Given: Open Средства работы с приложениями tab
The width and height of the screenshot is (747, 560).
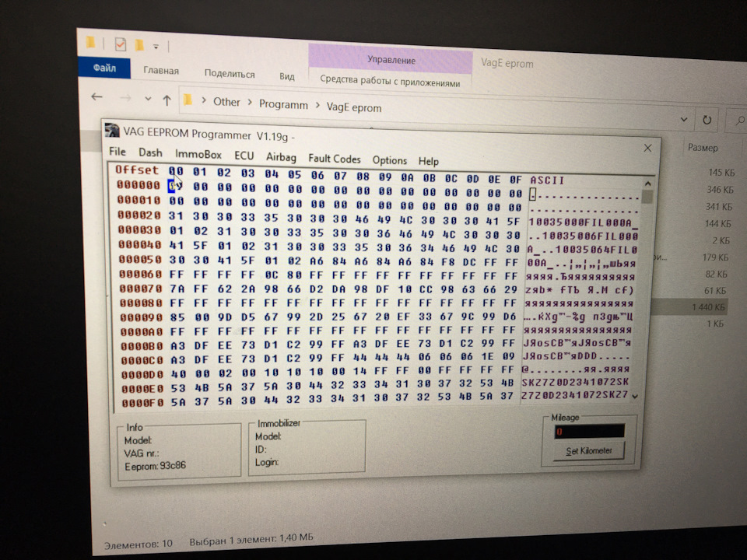Looking at the screenshot, I should [390, 81].
